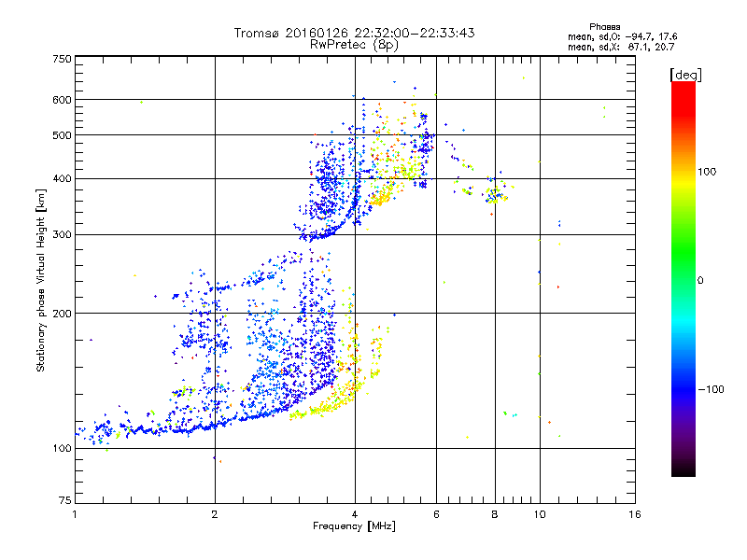Click the 'Stationary phase Virtual Height [km]' axis label

[41, 280]
